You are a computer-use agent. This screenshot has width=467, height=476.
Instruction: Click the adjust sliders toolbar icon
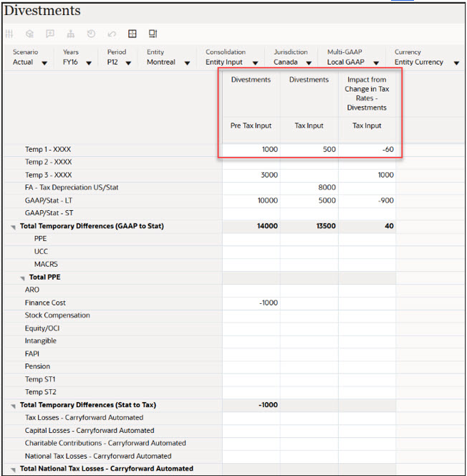pyautogui.click(x=9, y=34)
